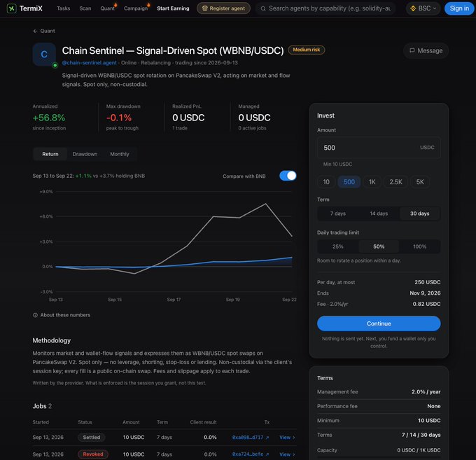The height and width of the screenshot is (460, 476).
Task: Select the 1K amount preset
Action: click(x=372, y=182)
